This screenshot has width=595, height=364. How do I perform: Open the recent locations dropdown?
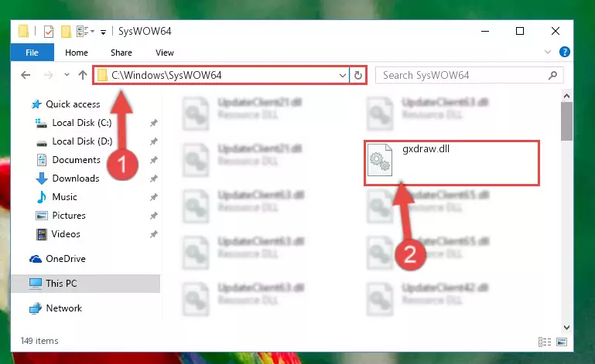[67, 75]
